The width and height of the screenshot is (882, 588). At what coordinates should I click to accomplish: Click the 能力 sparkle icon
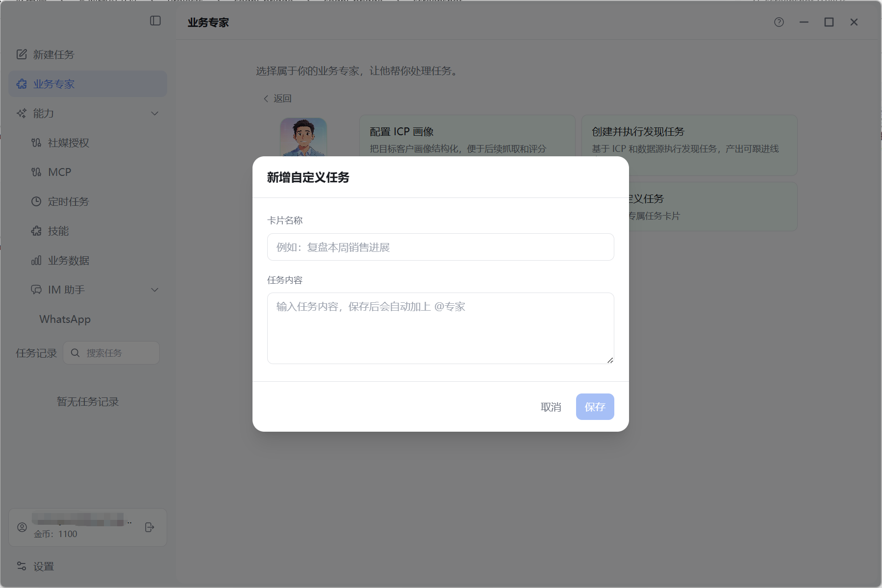click(x=22, y=113)
